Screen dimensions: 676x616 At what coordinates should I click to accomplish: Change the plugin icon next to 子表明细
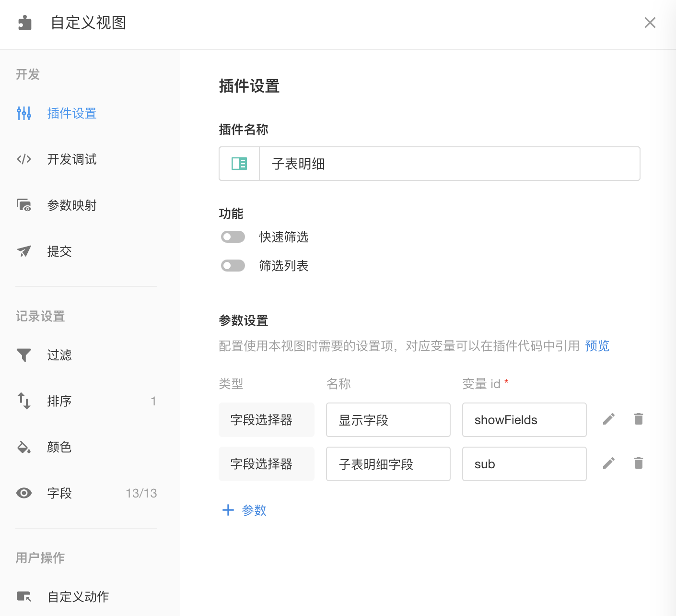tap(239, 164)
